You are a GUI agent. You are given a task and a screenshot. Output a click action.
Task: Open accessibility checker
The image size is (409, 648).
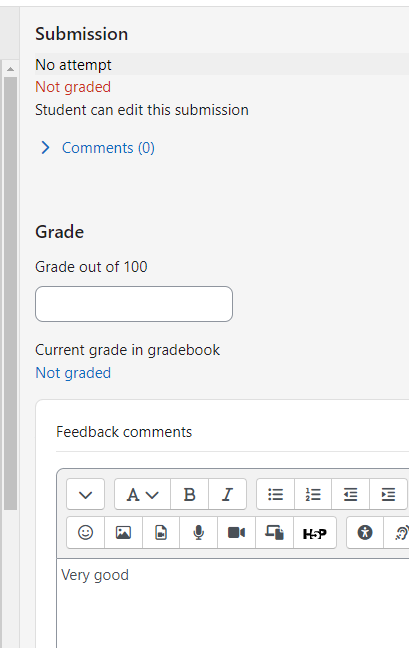(365, 533)
